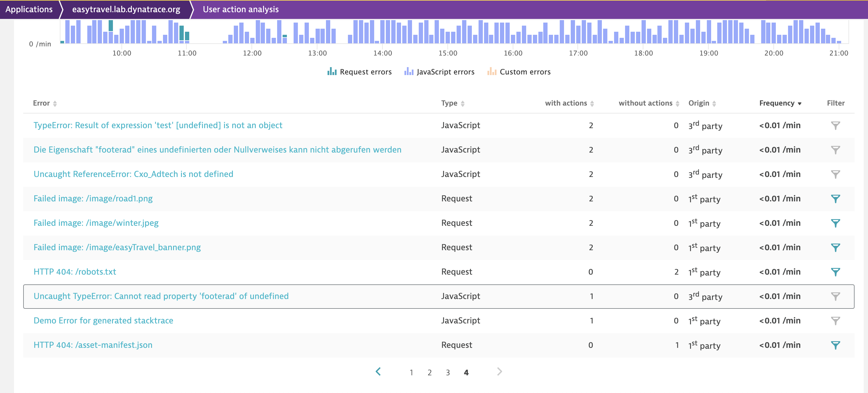
Task: Filter by HTTP 404 /asset-manifest.json error
Action: click(x=835, y=345)
